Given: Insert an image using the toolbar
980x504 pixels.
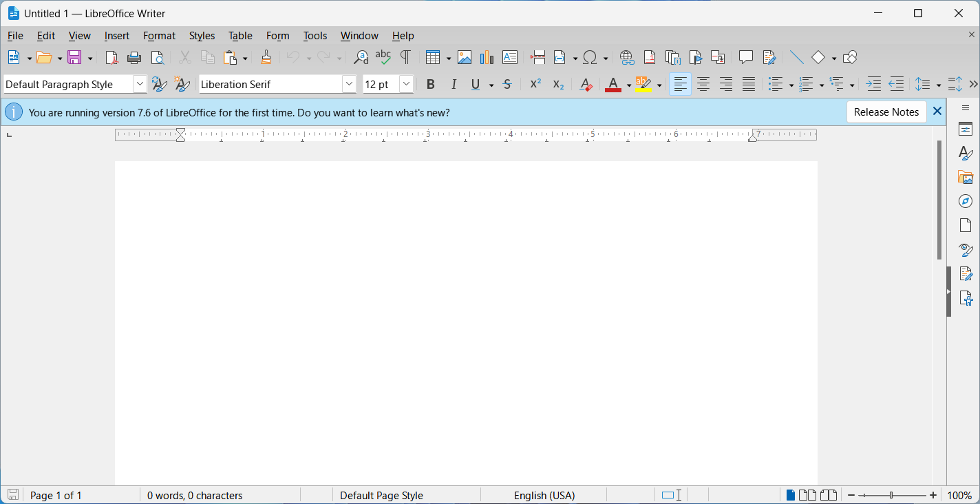Looking at the screenshot, I should pos(465,58).
